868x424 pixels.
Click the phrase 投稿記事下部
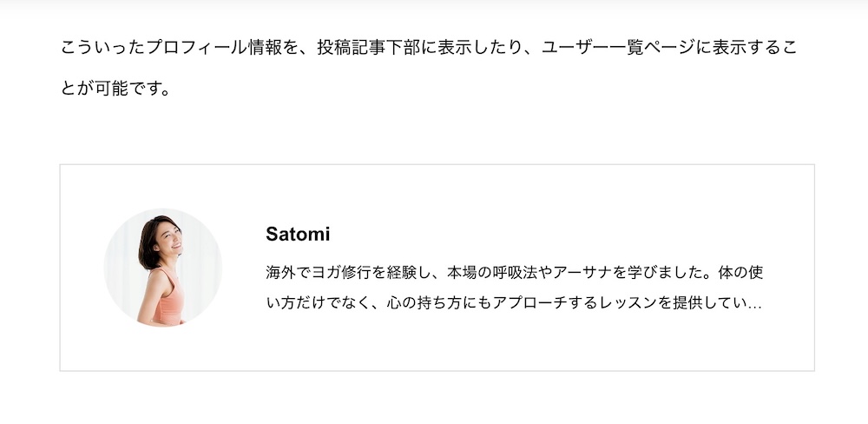point(369,48)
